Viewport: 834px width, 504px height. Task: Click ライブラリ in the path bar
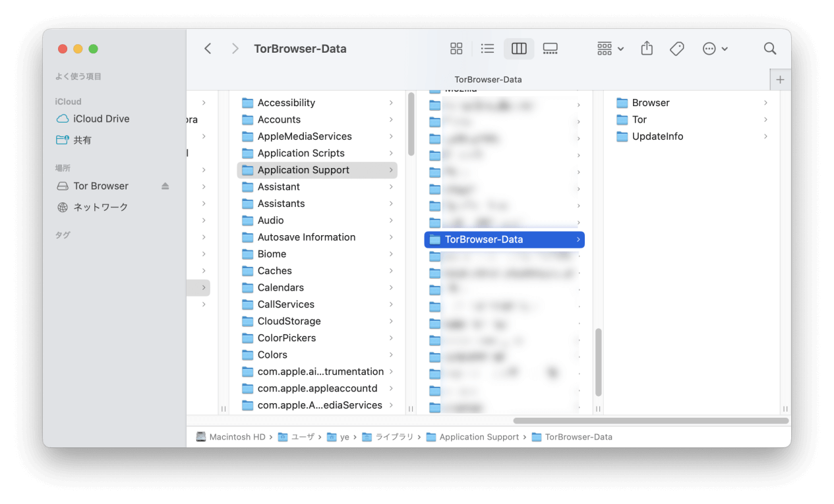point(388,437)
